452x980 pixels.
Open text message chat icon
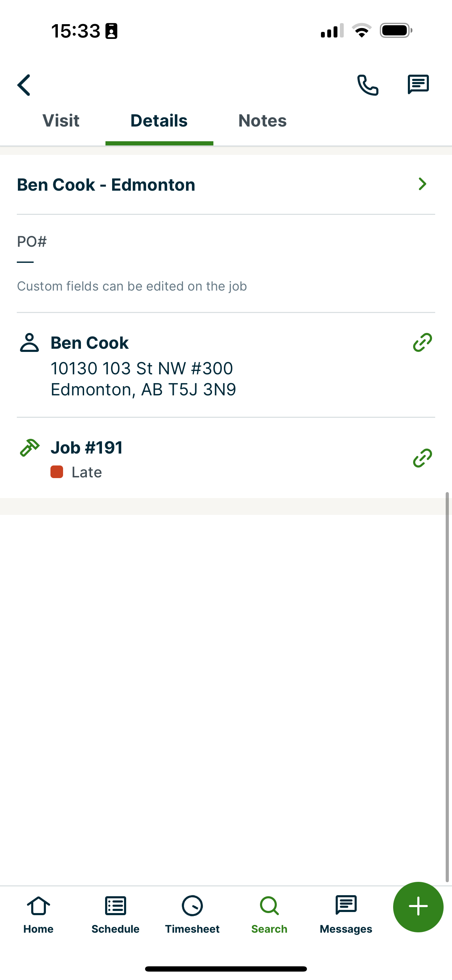coord(418,84)
